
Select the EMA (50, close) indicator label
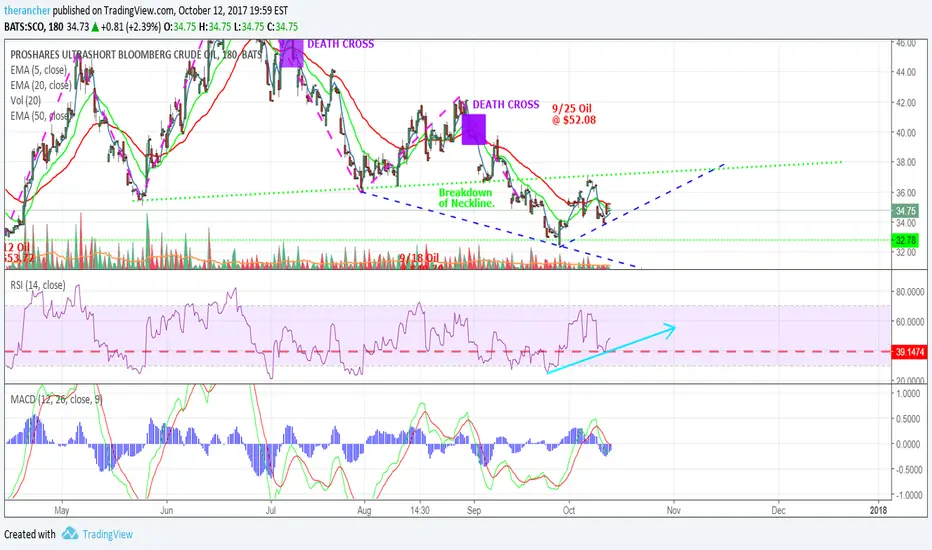pyautogui.click(x=41, y=116)
